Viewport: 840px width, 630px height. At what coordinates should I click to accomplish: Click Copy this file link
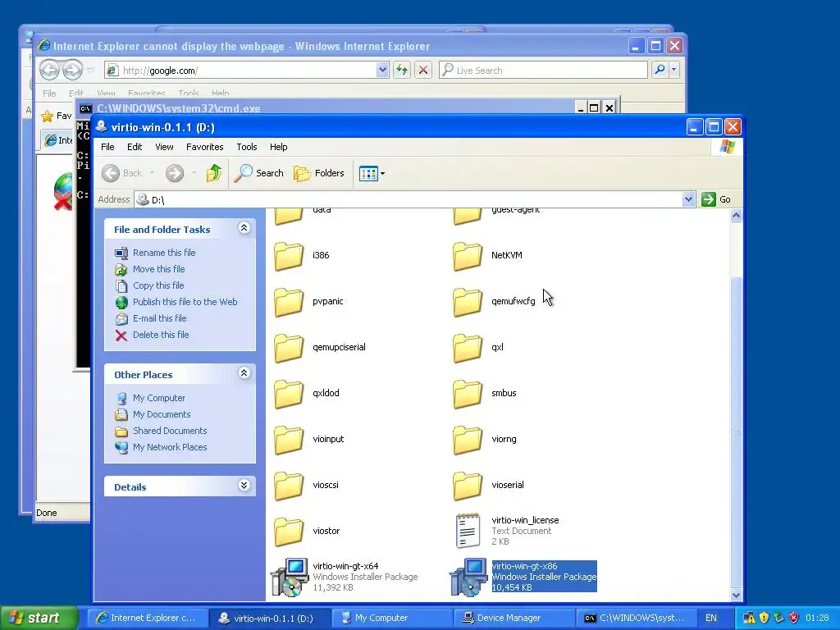tap(158, 285)
